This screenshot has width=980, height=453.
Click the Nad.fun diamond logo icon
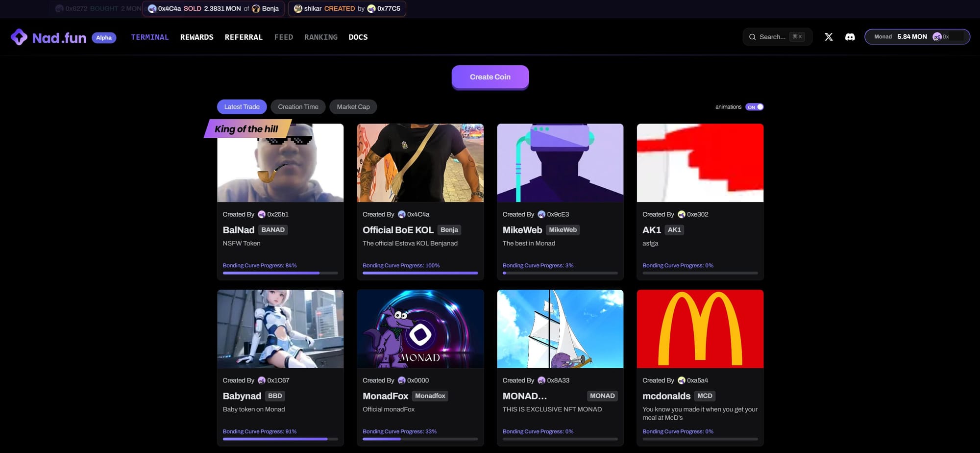click(19, 37)
